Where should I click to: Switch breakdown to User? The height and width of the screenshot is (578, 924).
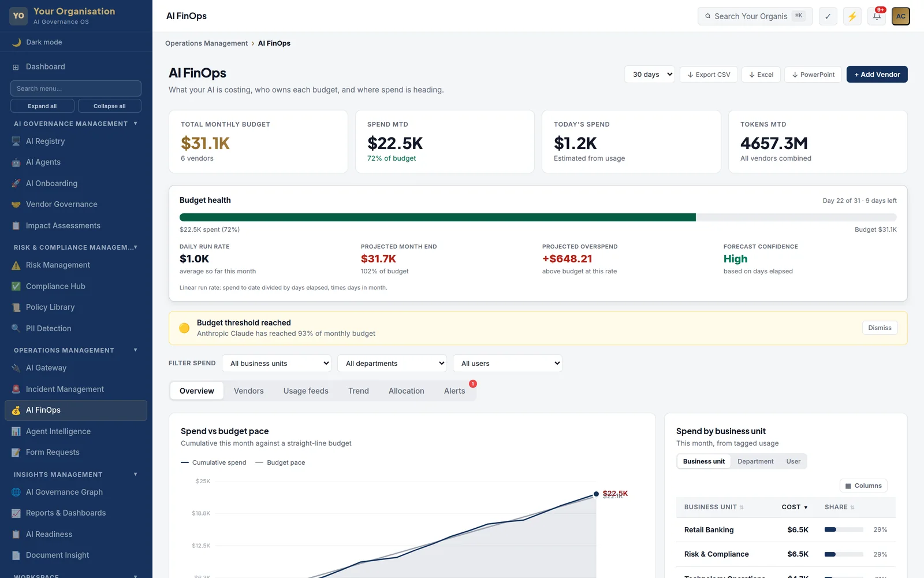click(793, 461)
